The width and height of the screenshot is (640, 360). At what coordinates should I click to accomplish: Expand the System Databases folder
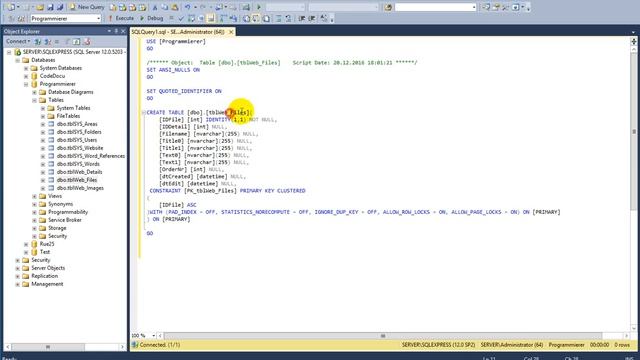click(26, 68)
